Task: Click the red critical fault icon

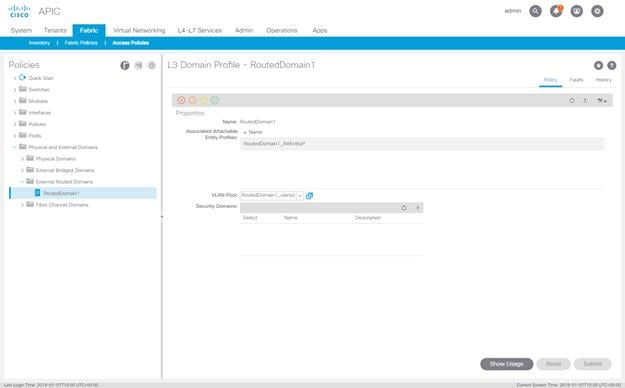Action: click(x=181, y=100)
